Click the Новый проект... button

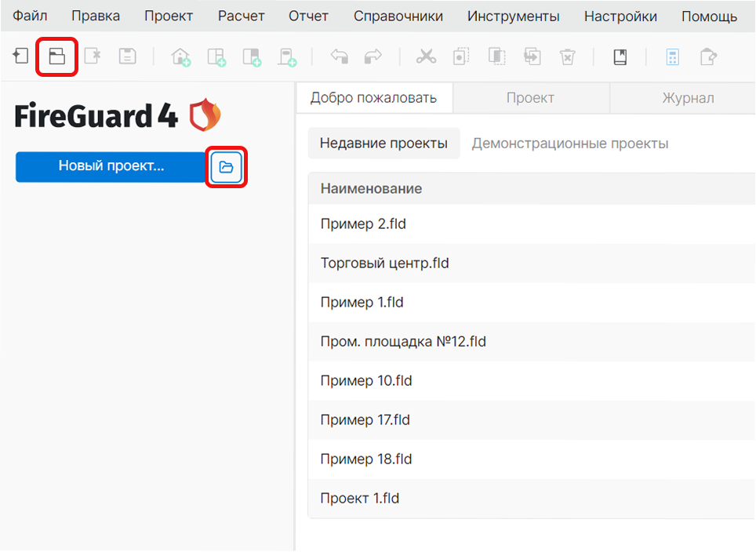111,167
